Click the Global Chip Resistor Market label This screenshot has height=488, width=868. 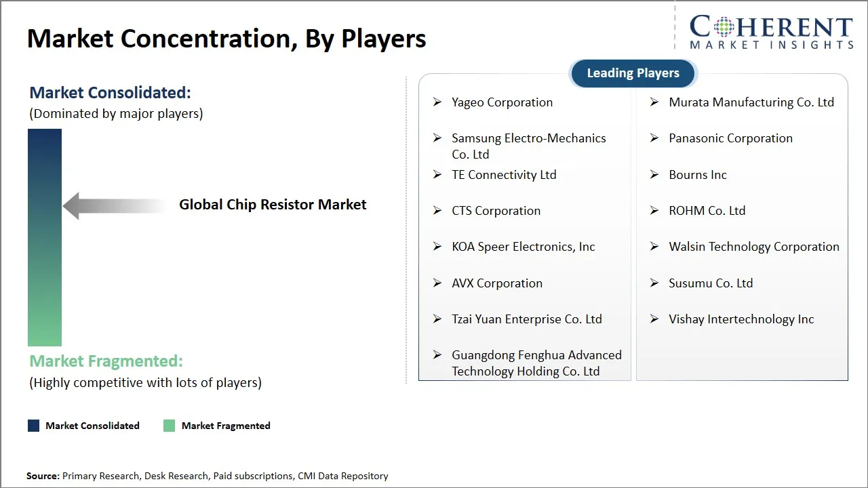coord(273,204)
